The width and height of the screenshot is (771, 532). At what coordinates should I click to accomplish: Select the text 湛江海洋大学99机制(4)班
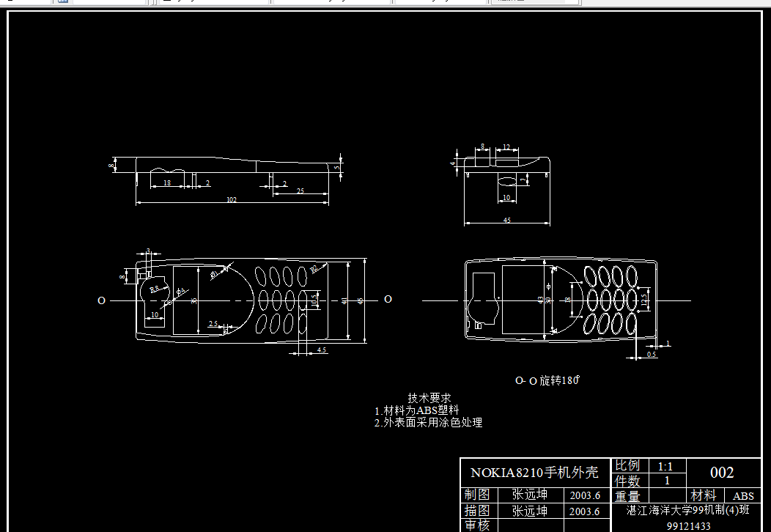point(687,510)
